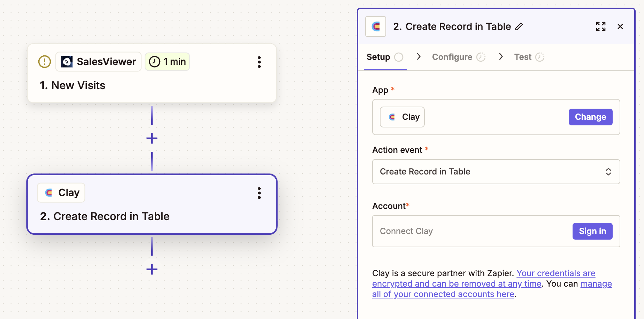Close the step editor panel
This screenshot has height=319, width=644.
(620, 26)
